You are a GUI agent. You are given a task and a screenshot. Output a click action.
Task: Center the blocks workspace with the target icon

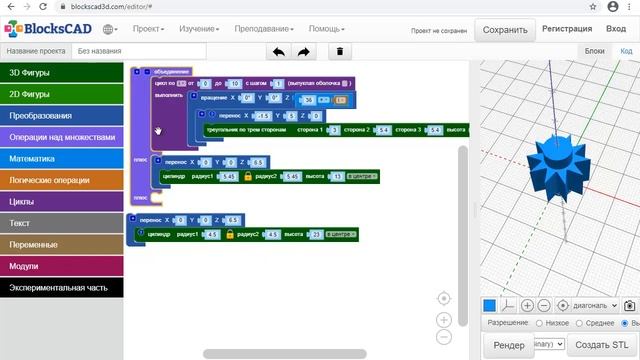[x=444, y=298]
